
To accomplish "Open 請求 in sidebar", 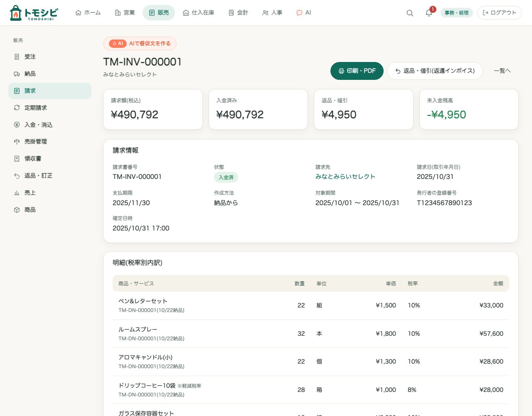I will click(x=50, y=91).
